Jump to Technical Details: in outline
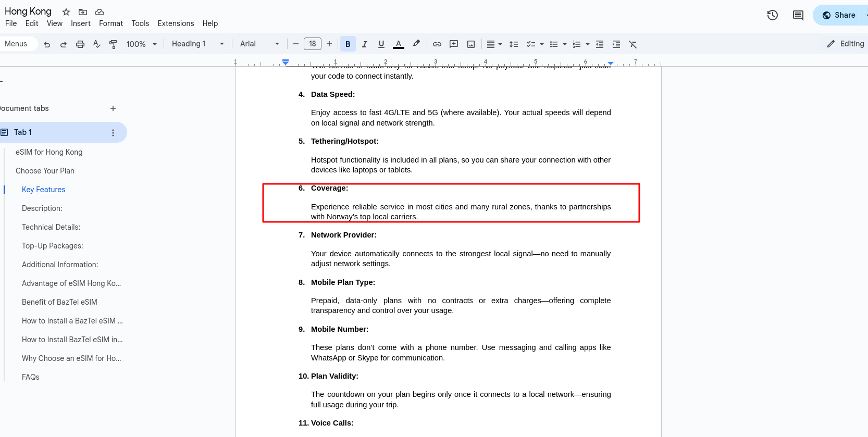 (51, 227)
